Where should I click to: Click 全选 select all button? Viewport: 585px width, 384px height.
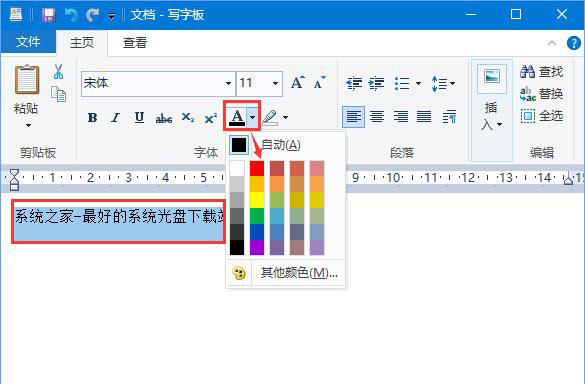[x=541, y=116]
